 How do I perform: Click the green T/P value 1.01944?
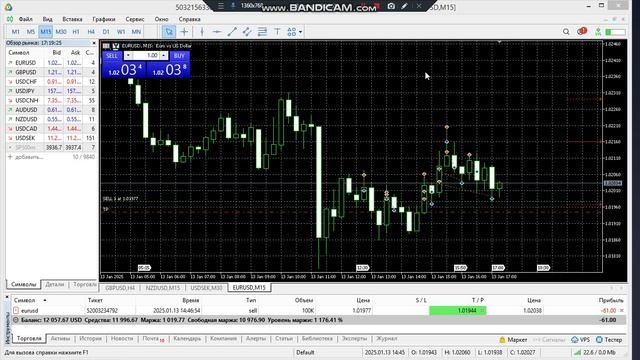(x=457, y=311)
